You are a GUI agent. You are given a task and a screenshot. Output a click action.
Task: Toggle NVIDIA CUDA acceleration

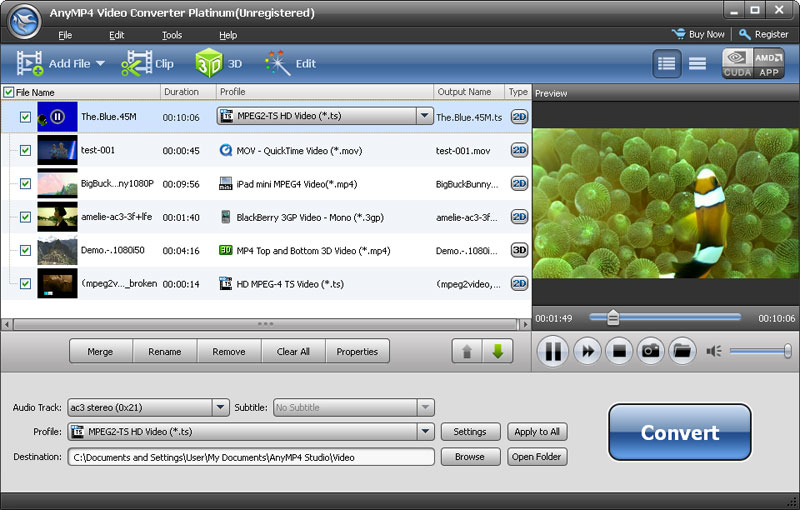(x=737, y=64)
